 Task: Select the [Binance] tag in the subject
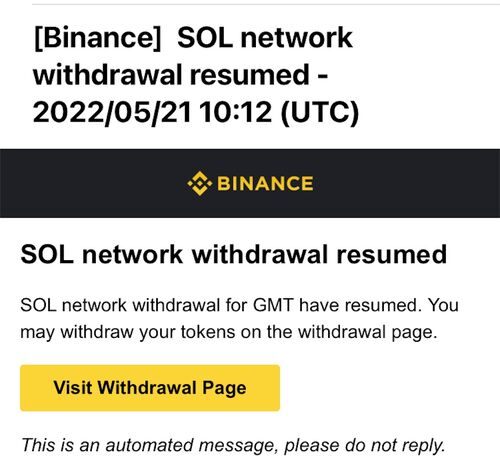97,38
